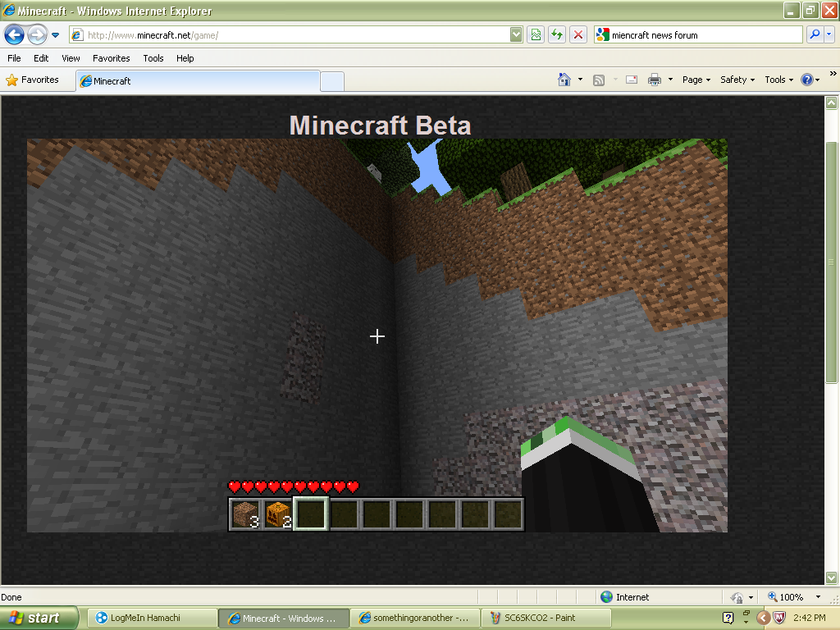Select the dirt block hotbar slot

click(x=245, y=514)
